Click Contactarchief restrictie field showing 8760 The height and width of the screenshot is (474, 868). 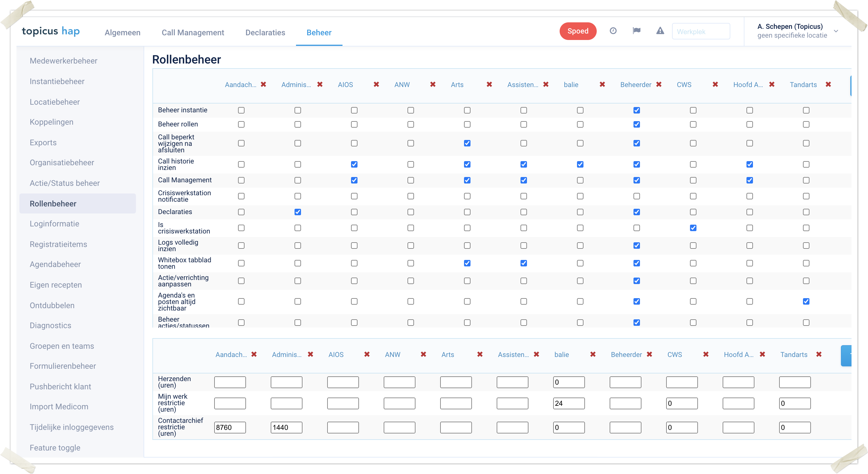click(x=230, y=428)
